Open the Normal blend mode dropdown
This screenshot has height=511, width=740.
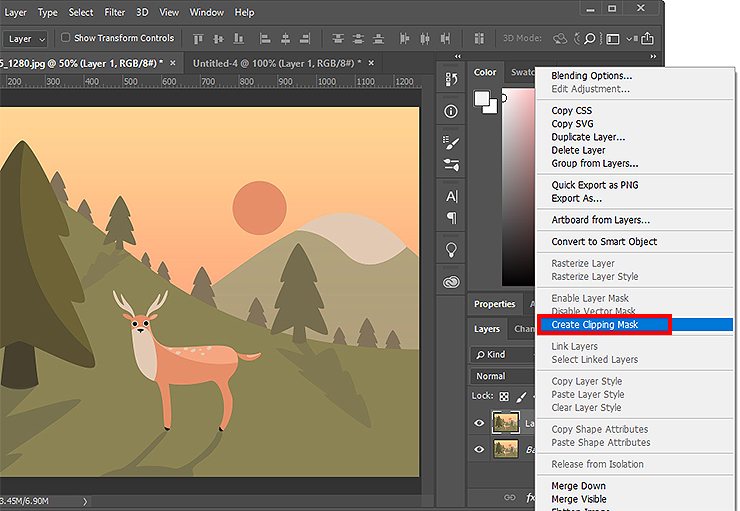tap(503, 377)
